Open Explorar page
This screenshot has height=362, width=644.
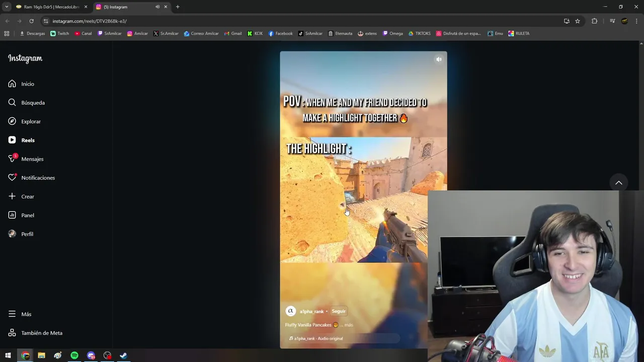24,121
